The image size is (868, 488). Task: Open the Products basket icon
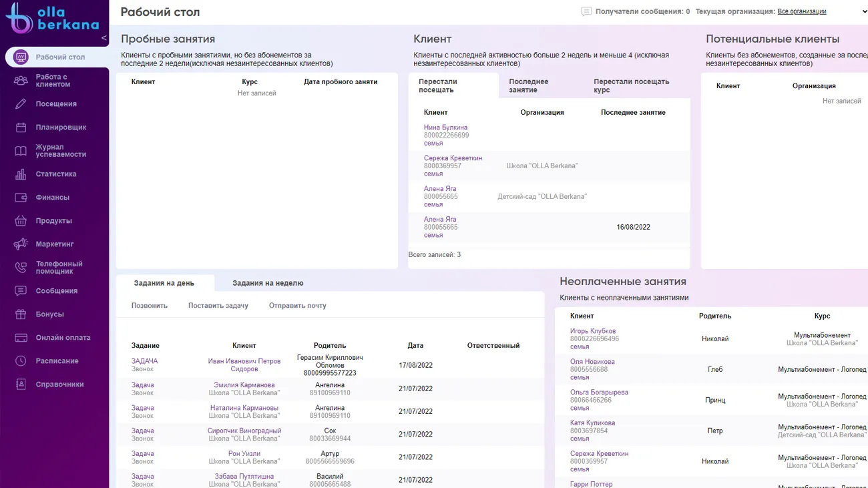(21, 221)
